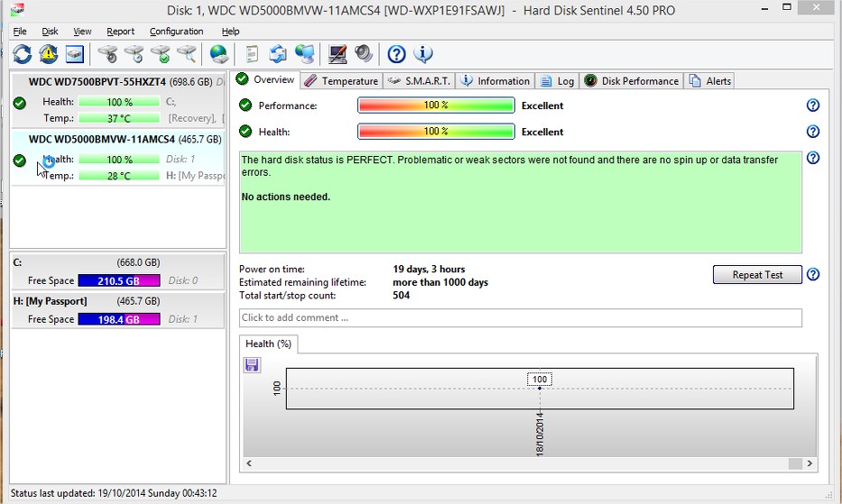Click the disk with clock toolbar icon

pyautogui.click(x=134, y=54)
